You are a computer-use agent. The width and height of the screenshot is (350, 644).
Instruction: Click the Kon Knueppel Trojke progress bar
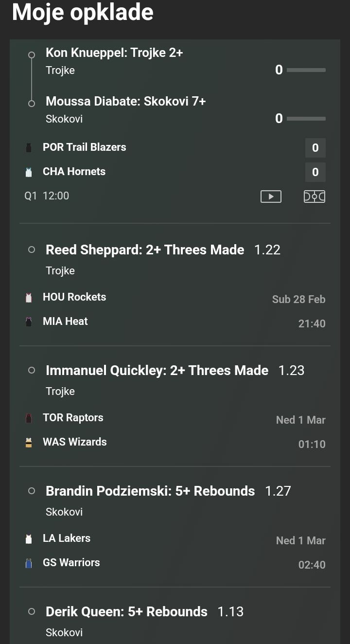306,70
